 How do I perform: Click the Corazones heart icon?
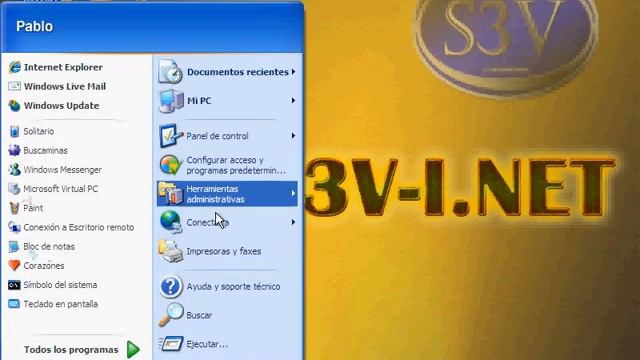[15, 266]
